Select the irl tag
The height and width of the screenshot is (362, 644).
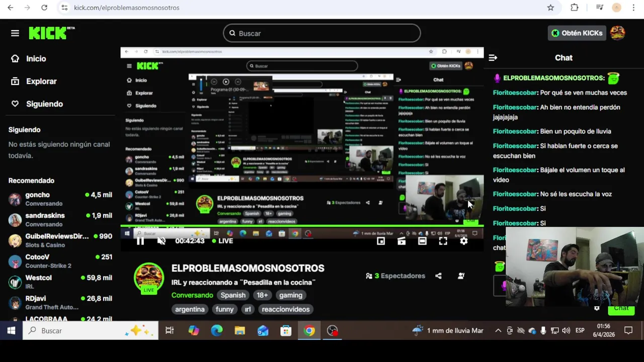click(248, 309)
